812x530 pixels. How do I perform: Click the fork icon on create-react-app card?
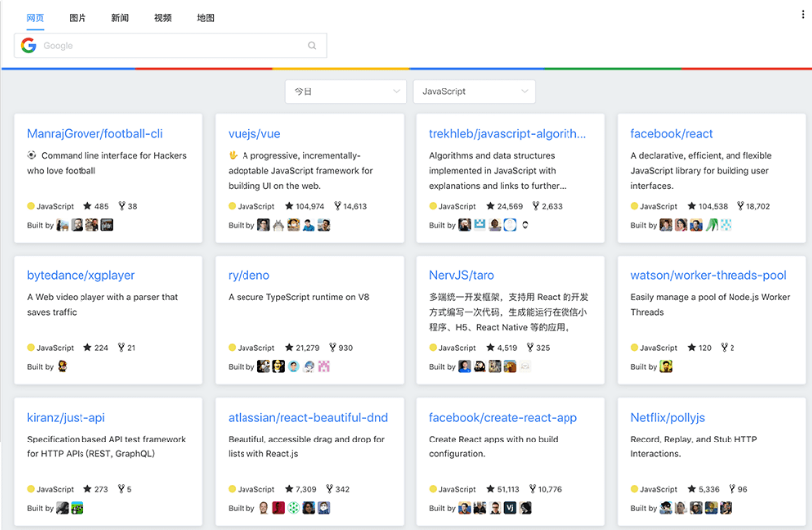[532, 489]
